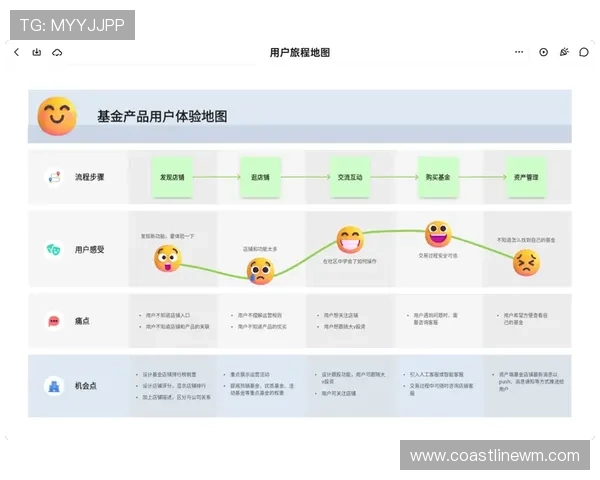The image size is (600, 480).
Task: Select pain point 用户不知道店铺和产品的关联
Action: click(178, 327)
